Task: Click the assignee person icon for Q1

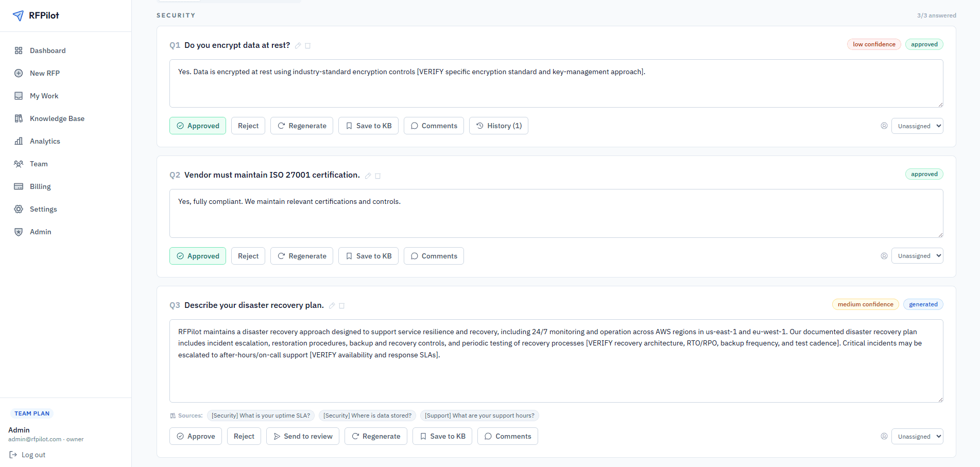Action: click(884, 126)
